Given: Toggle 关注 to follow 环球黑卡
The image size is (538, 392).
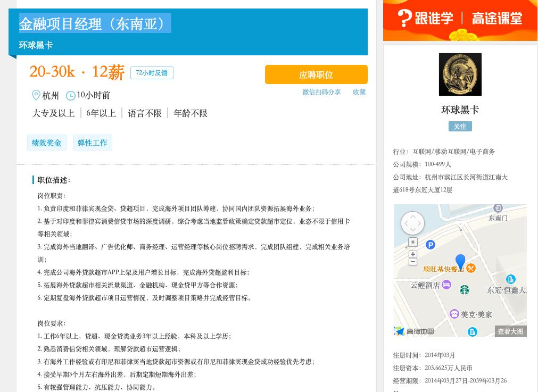Looking at the screenshot, I should [460, 126].
